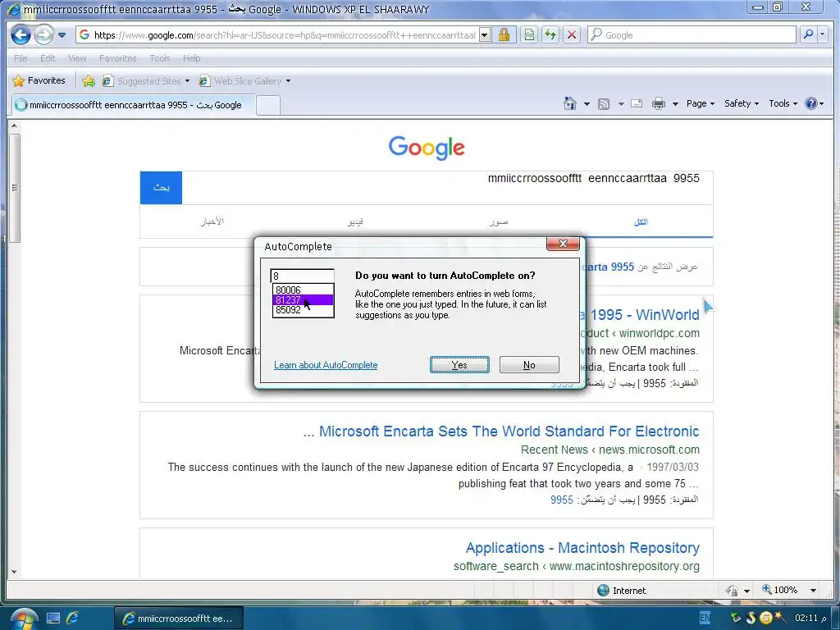Stop loading with the red X icon
840x630 pixels.
[572, 35]
